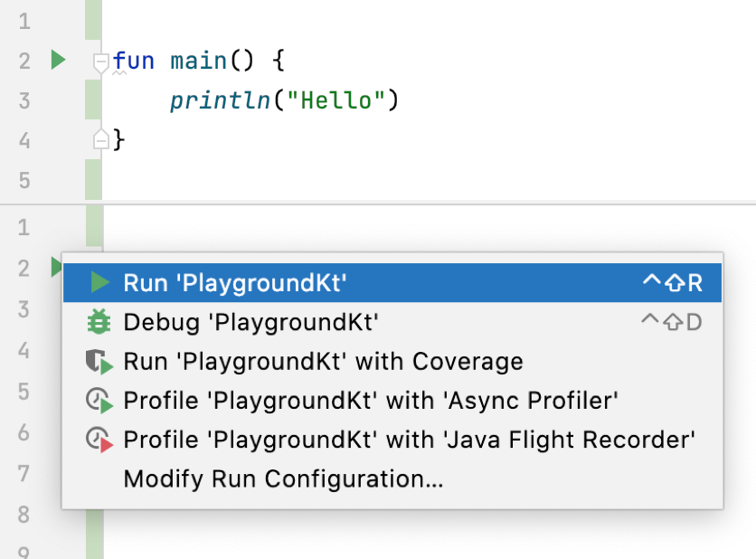Click line number 3 in the upper editor
This screenshot has height=559, width=756.
(x=24, y=100)
